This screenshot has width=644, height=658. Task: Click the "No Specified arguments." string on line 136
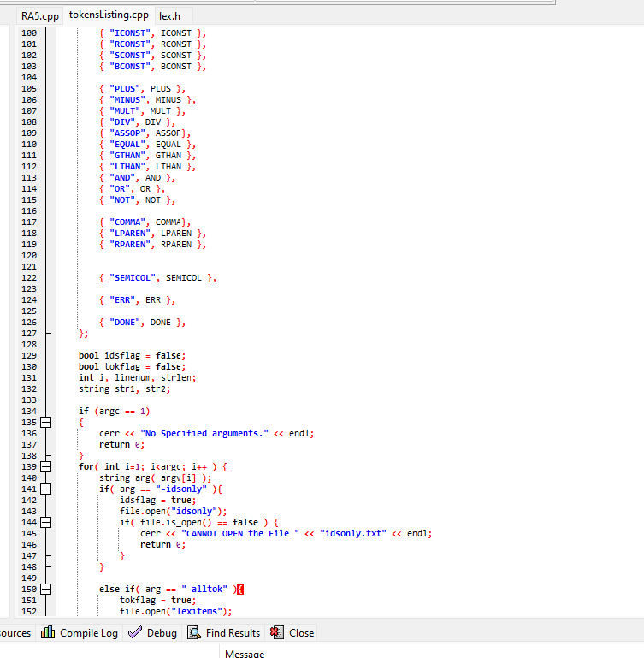204,433
